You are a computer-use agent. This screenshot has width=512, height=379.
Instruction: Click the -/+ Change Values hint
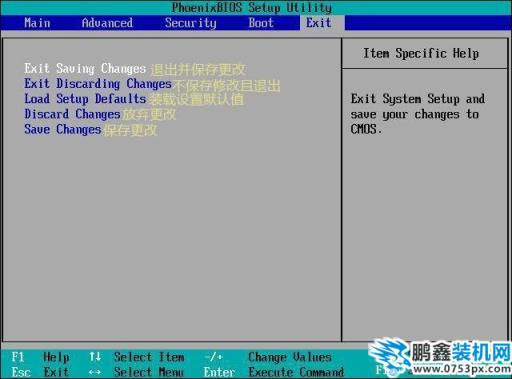coord(268,357)
